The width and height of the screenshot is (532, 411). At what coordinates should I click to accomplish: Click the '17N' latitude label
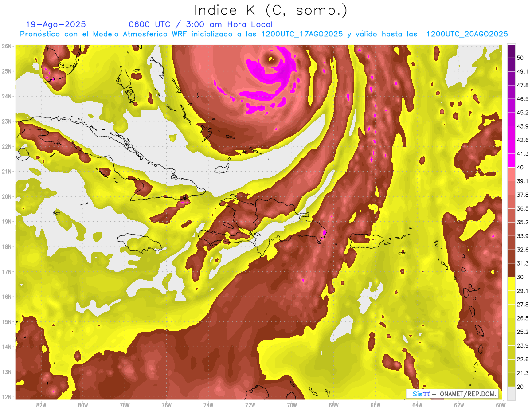click(7, 271)
